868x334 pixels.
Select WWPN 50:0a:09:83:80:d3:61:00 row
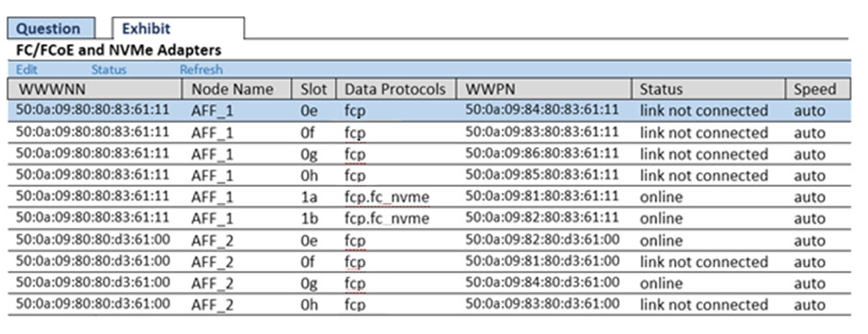click(430, 304)
